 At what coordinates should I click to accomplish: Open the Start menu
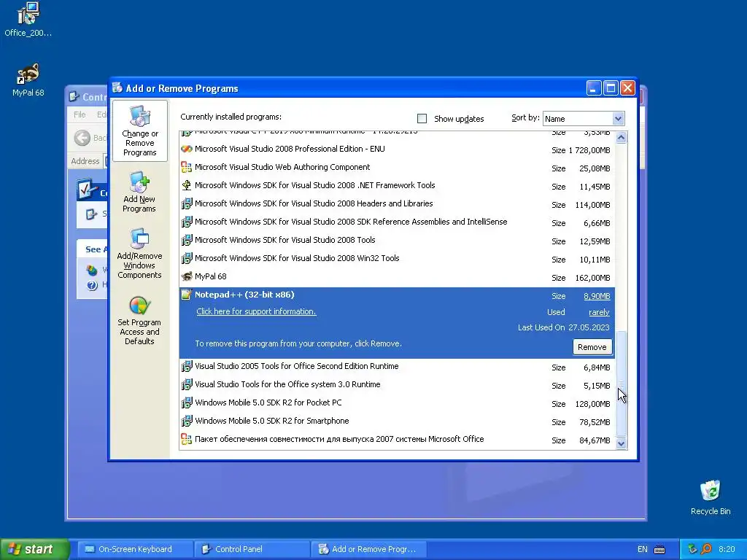tap(35, 549)
